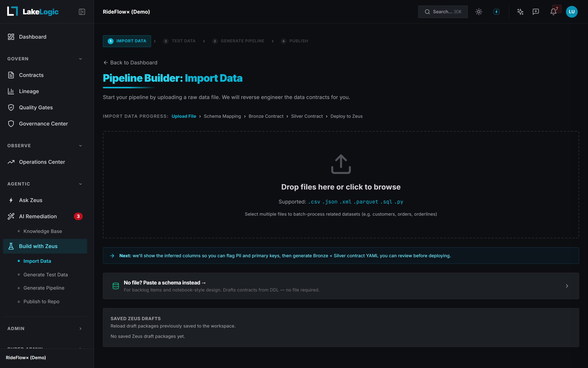The image size is (588, 368).
Task: Click the AI Remediation wand icon
Action: click(11, 216)
